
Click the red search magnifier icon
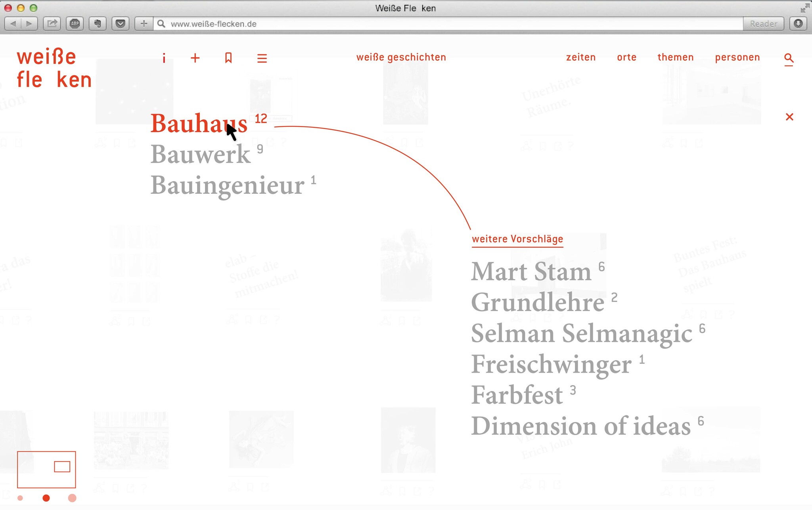pyautogui.click(x=789, y=59)
